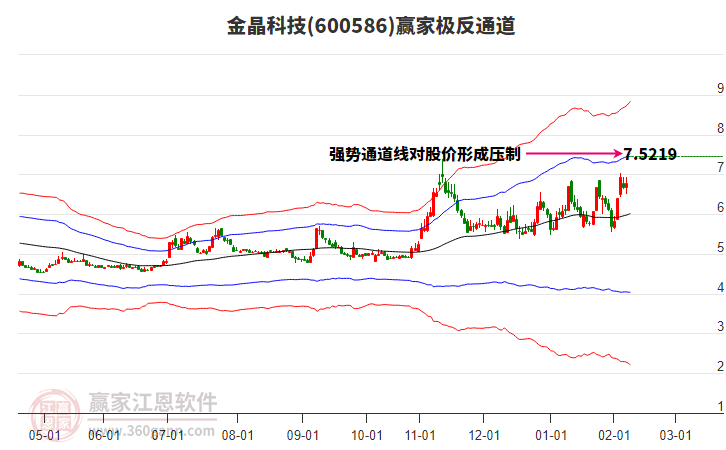Select the 01-01 date axis label
The width and height of the screenshot is (726, 450).
(551, 435)
